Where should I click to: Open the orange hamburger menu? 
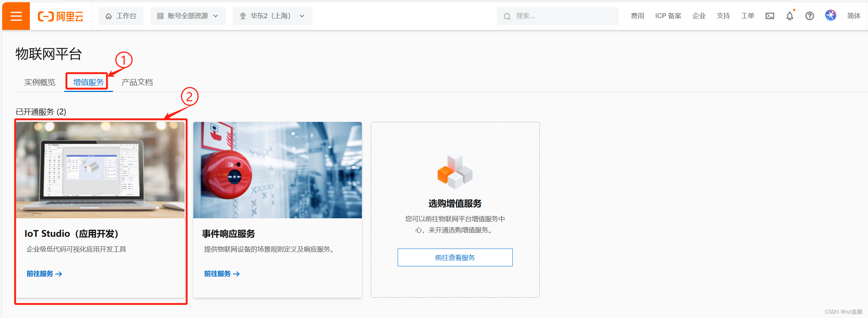16,16
